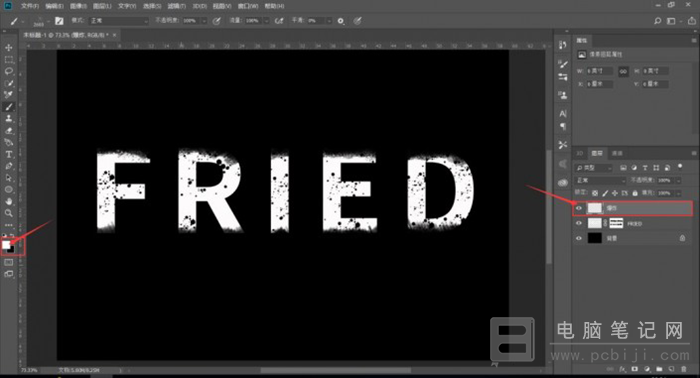Select the Ellipse shape tool
Image resolution: width=700 pixels, height=378 pixels.
tap(8, 190)
